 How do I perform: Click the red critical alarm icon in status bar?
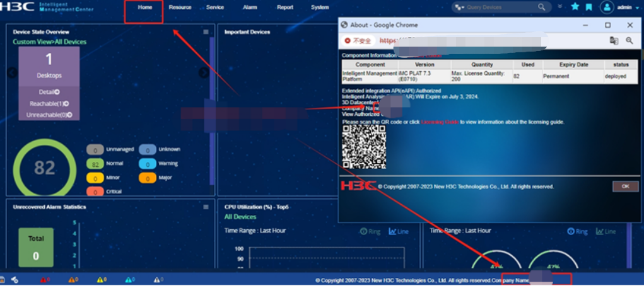[44, 280]
